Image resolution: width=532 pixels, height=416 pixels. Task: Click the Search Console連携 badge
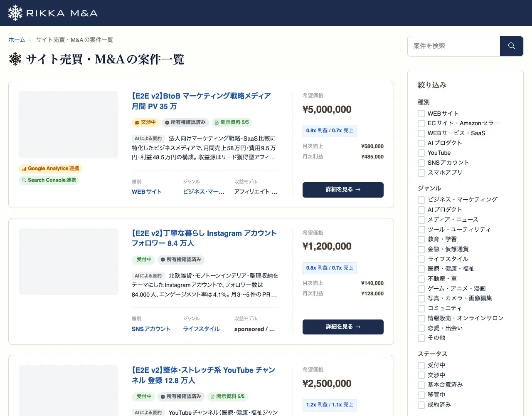[x=49, y=180]
